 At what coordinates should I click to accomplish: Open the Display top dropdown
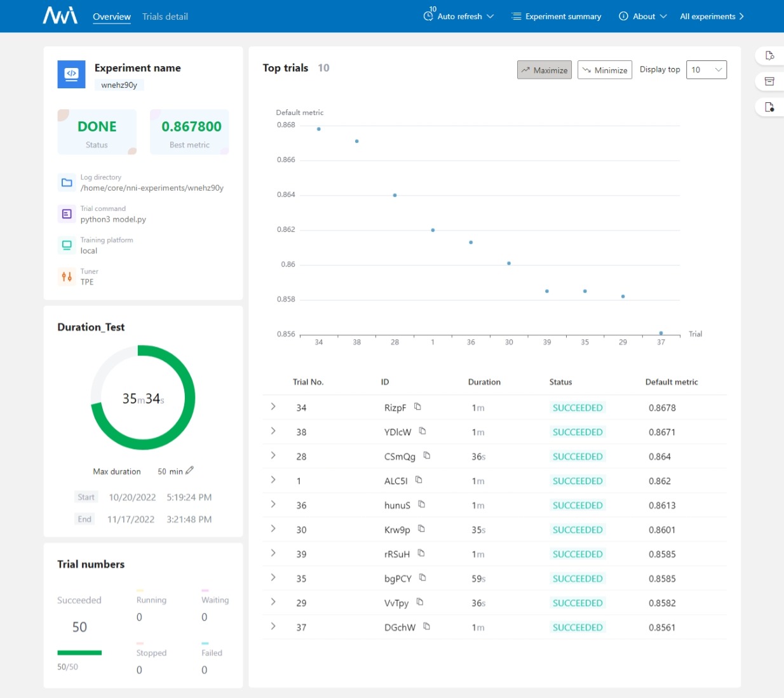coord(706,70)
